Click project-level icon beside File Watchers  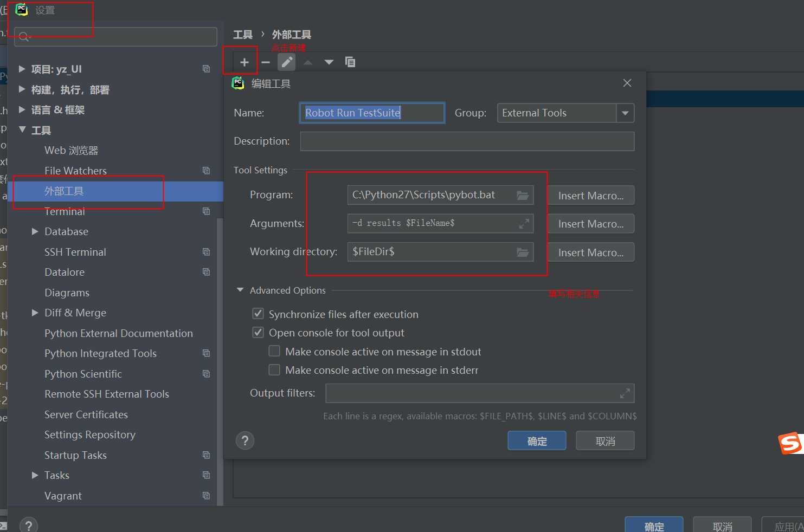click(206, 171)
